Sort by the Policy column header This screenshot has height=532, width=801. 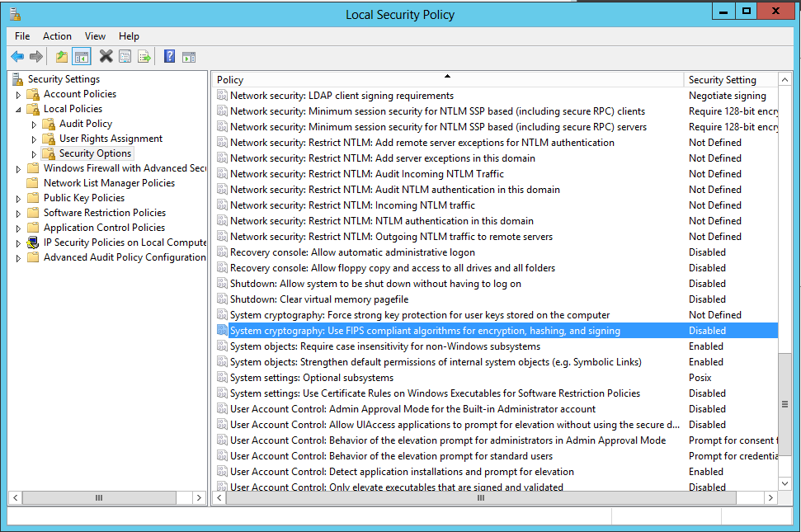(x=447, y=80)
